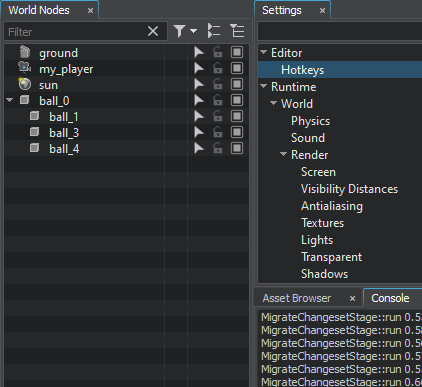422x387 pixels.
Task: Collapse the Render settings section
Action: (283, 154)
